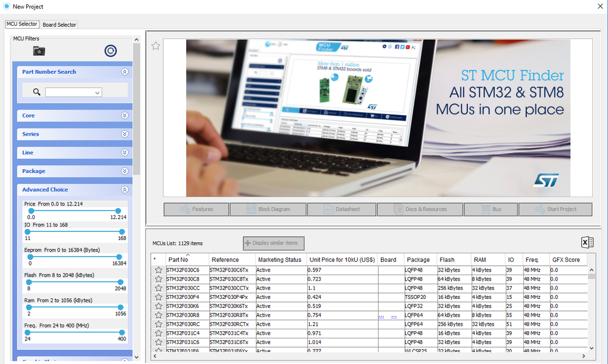Click the TSSOP20 package cell
The width and height of the screenshot is (608, 364).
pos(421,297)
